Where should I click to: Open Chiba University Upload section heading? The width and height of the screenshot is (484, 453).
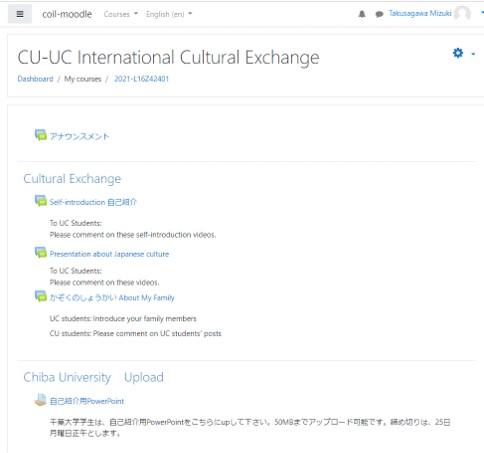(x=93, y=377)
